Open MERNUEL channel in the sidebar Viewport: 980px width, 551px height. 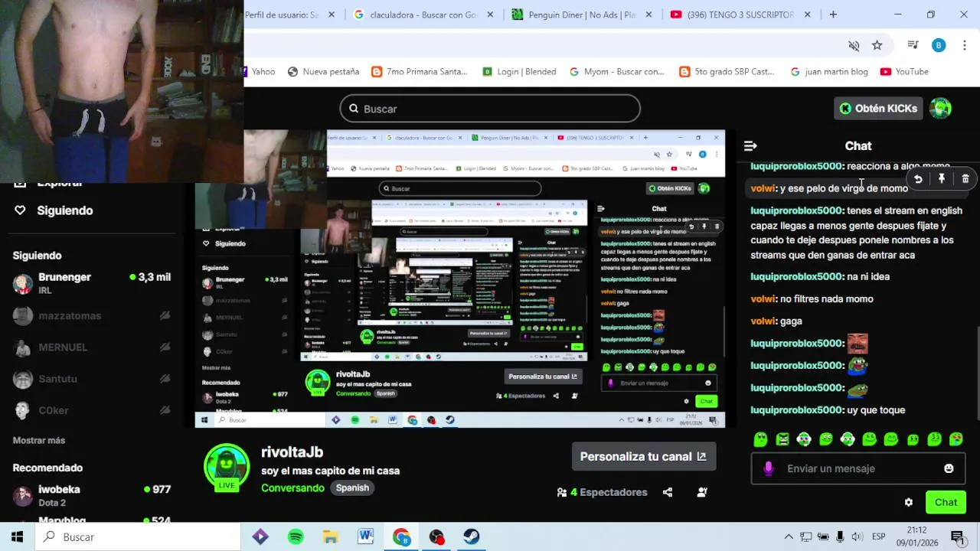point(92,347)
